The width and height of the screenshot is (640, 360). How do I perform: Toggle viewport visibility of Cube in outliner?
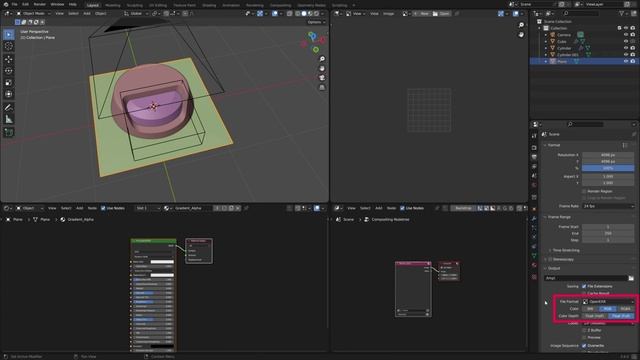tap(626, 41)
